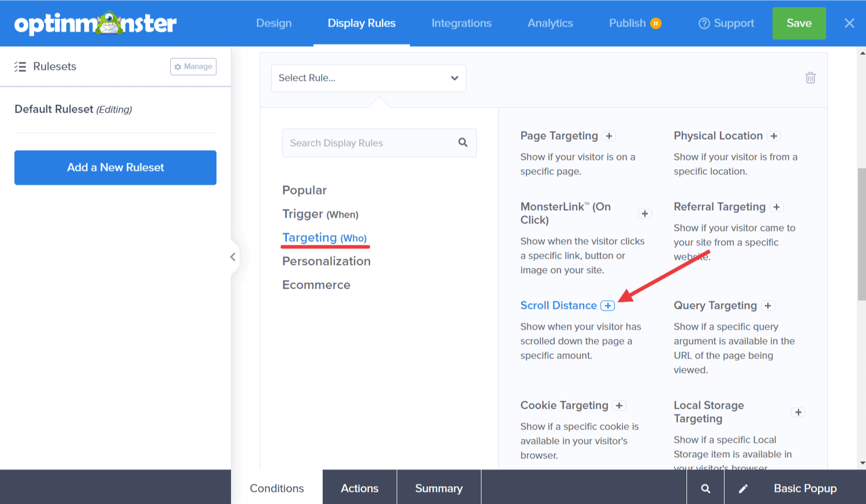Click the pencil edit icon in bottom bar
The image size is (866, 504).
pyautogui.click(x=743, y=488)
